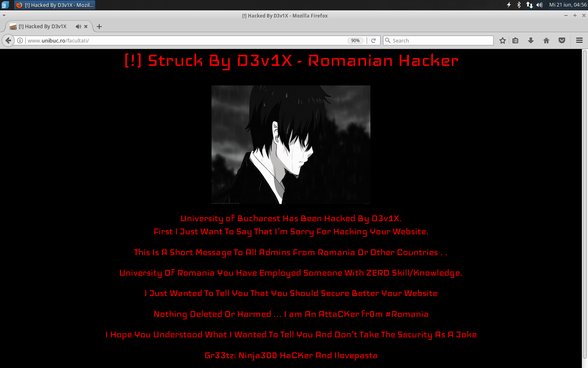The height and width of the screenshot is (368, 588).
Task: Mute the tab audio speaker icon
Action: tap(78, 27)
